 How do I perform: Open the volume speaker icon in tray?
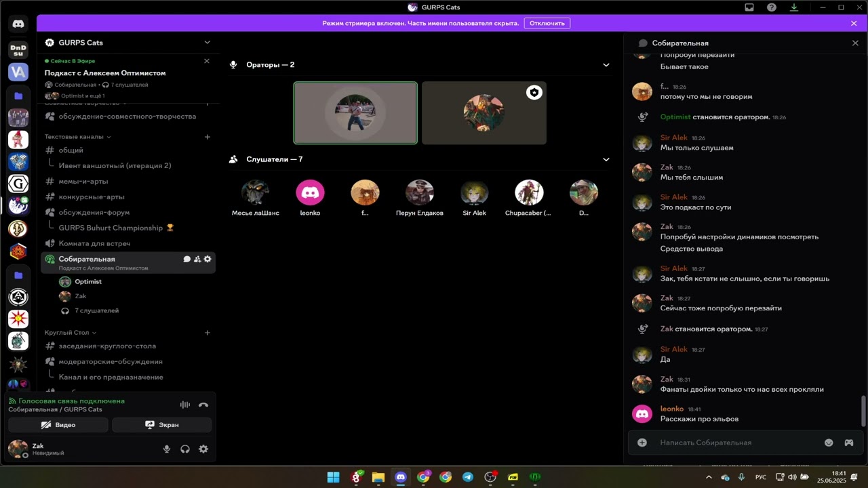pyautogui.click(x=791, y=477)
